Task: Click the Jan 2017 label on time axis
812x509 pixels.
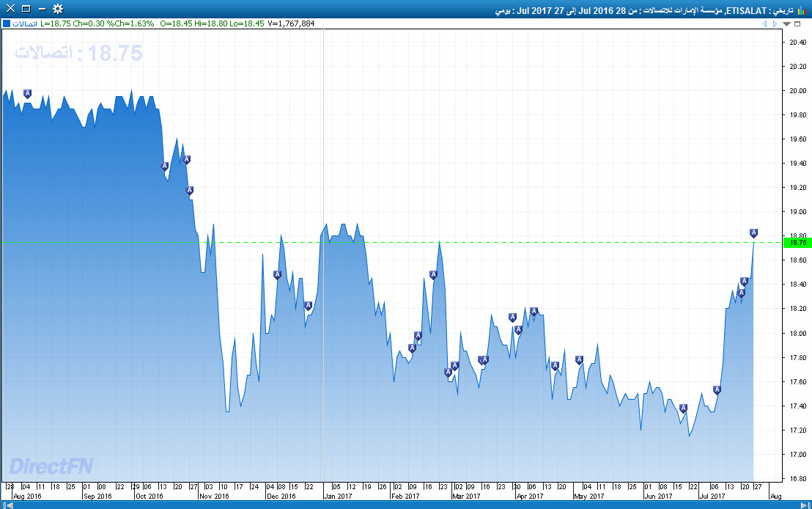Action: (339, 496)
